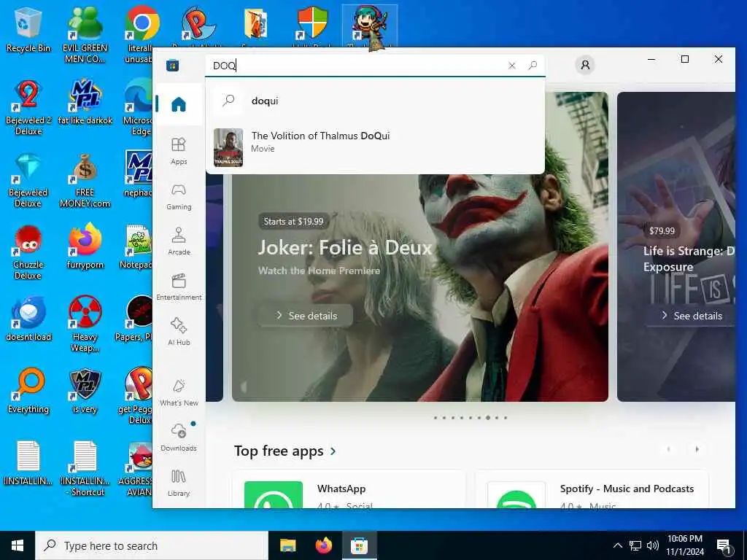Select the FREE MONEY.com shortcut
This screenshot has height=560, width=747.
85,180
